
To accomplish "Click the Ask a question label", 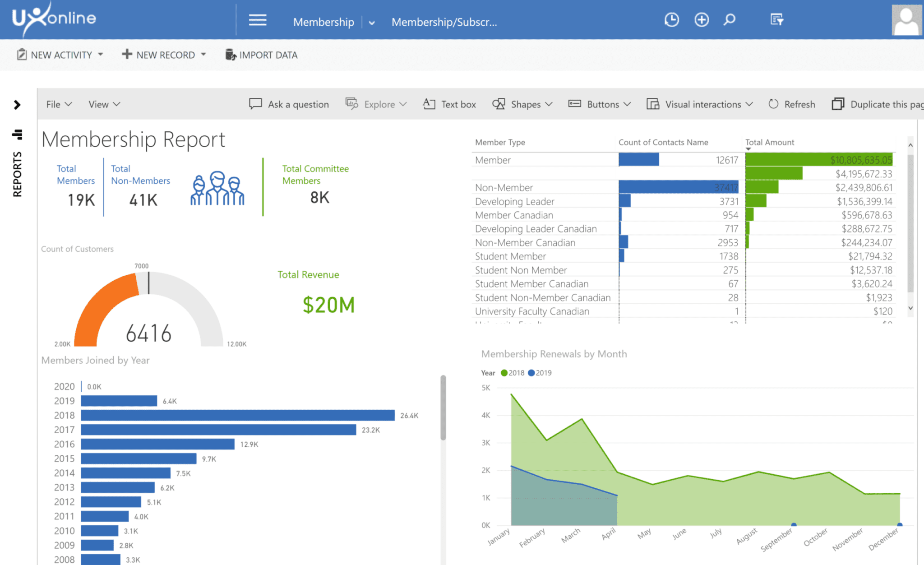I will [x=298, y=104].
